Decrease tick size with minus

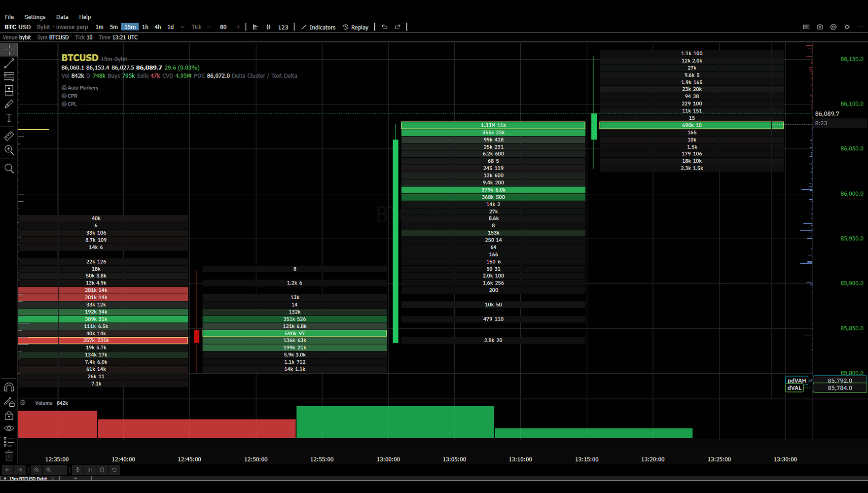pos(209,27)
